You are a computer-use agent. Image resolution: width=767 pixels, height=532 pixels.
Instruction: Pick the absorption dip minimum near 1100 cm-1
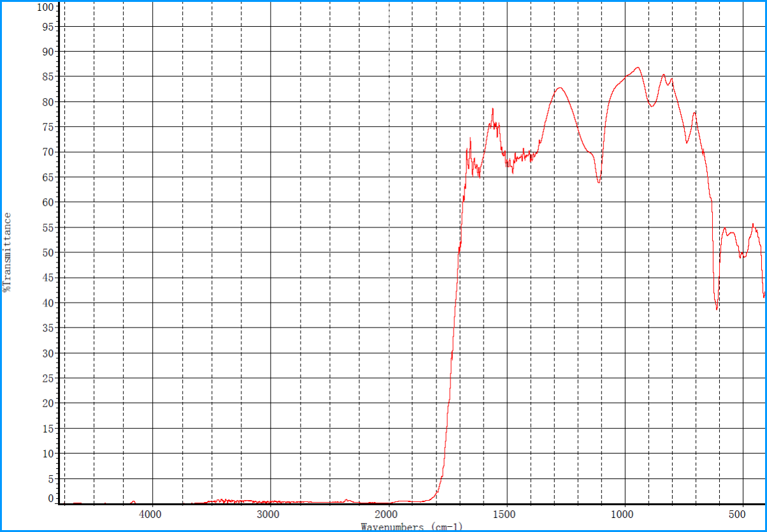pyautogui.click(x=599, y=183)
